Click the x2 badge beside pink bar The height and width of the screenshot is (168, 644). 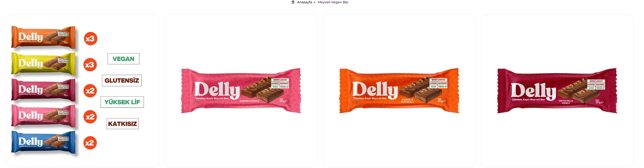(90, 117)
